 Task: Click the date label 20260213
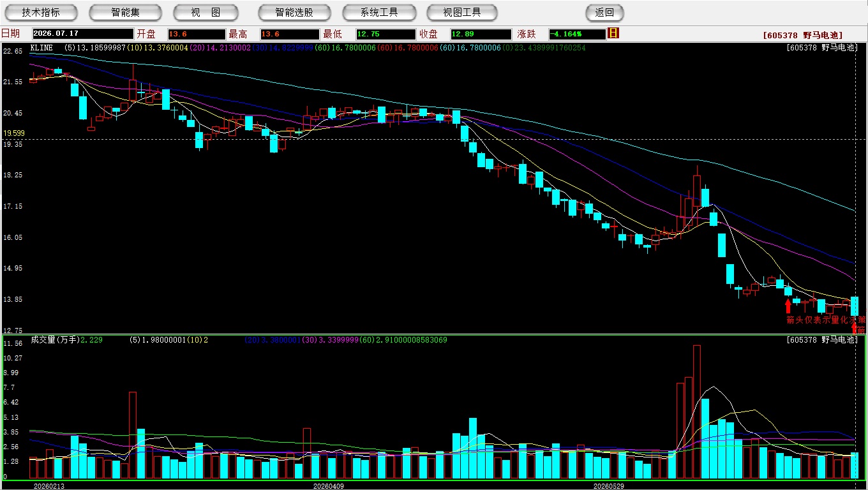(x=49, y=486)
